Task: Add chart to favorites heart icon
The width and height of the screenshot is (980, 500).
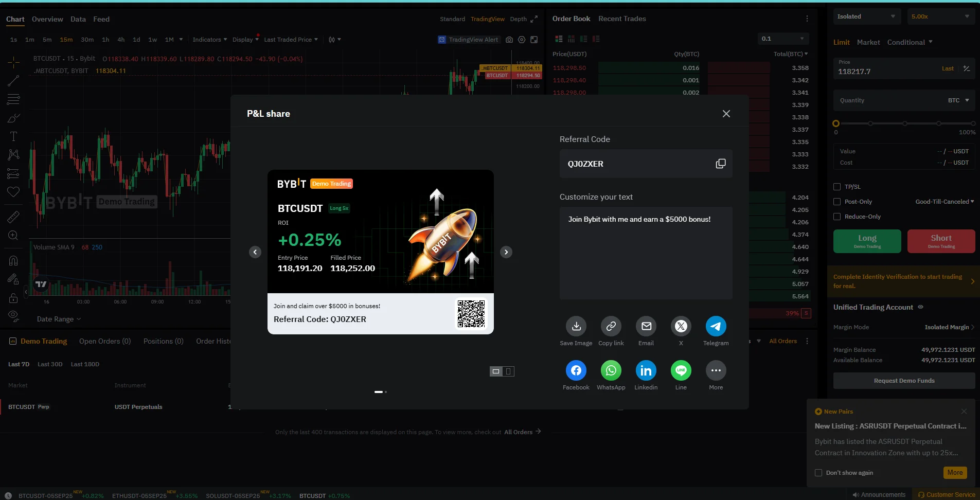Action: point(13,192)
